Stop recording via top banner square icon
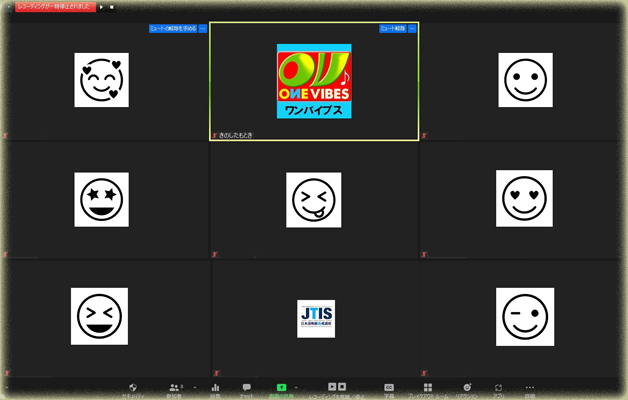Screen dimensions: 628x400 pos(112,7)
